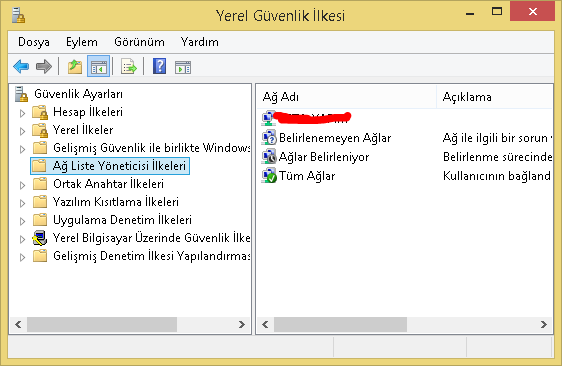Image resolution: width=562 pixels, height=366 pixels.
Task: Toggle the console tree pane icon
Action: click(99, 67)
